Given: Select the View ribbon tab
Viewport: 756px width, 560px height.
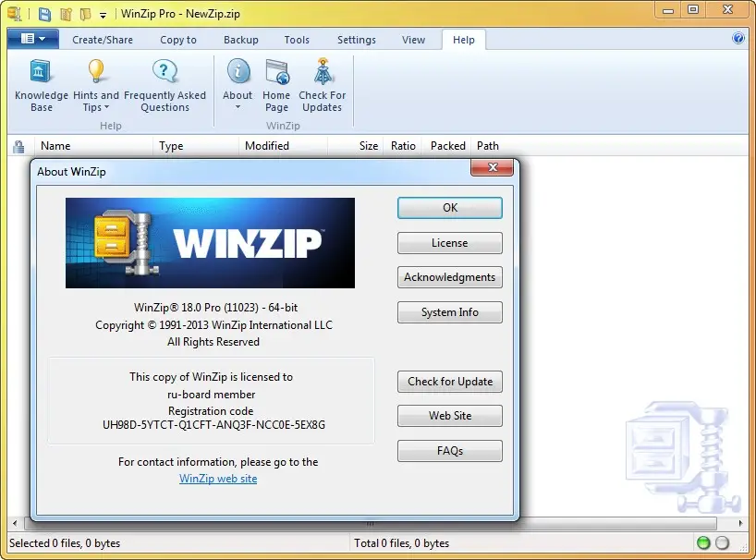Looking at the screenshot, I should coord(414,40).
